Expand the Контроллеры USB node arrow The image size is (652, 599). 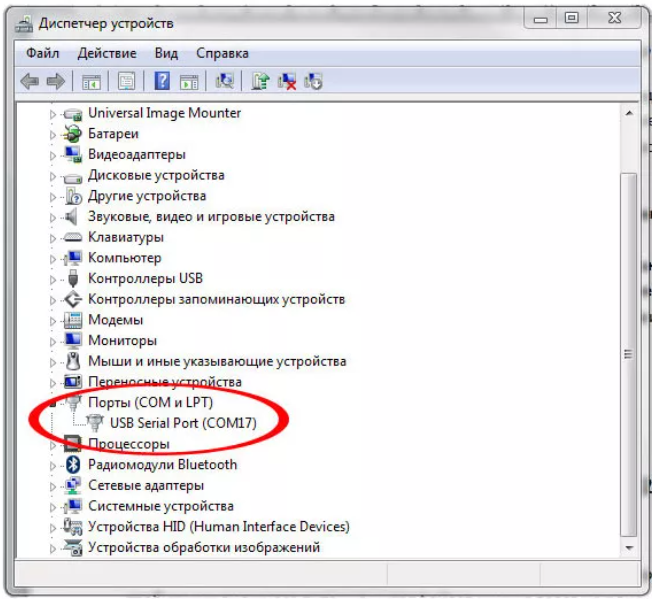pyautogui.click(x=52, y=279)
